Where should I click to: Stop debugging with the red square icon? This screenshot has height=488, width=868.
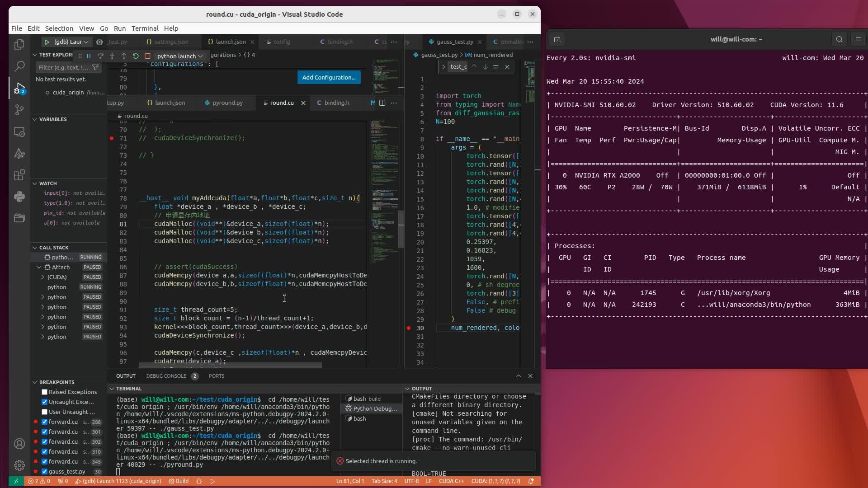(x=148, y=56)
